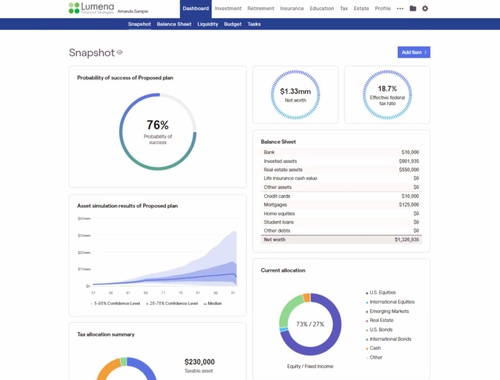The height and width of the screenshot is (380, 500).
Task: Toggle Cash legend entry
Action: tap(373, 348)
